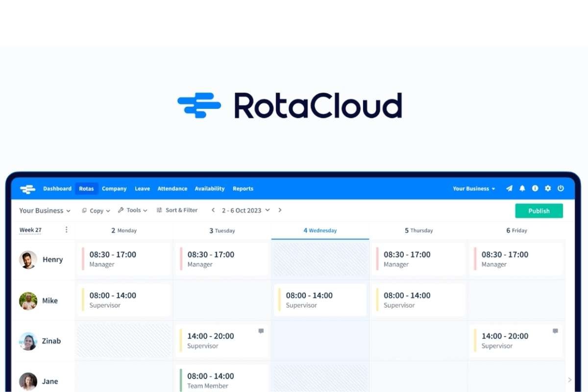Open notifications via the bell icon
The image size is (588, 392).
522,188
